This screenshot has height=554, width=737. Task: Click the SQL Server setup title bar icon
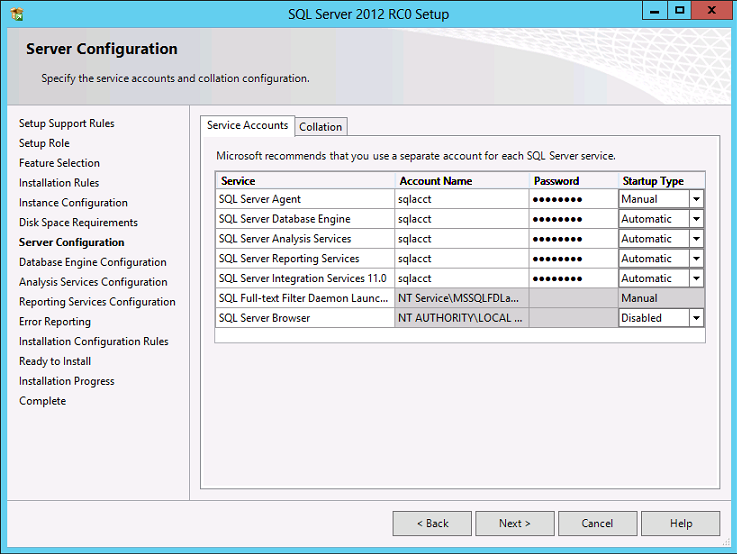point(17,14)
